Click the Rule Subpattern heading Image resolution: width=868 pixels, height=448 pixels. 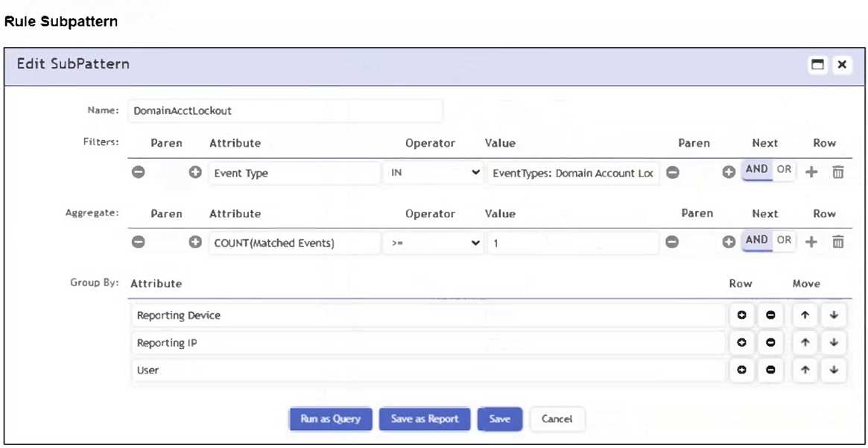(x=61, y=22)
